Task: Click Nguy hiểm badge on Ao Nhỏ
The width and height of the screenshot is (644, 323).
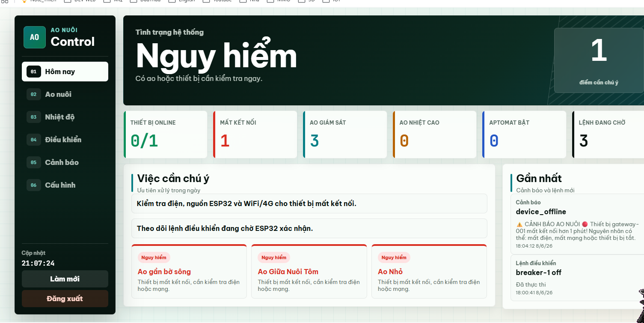Action: pos(394,257)
